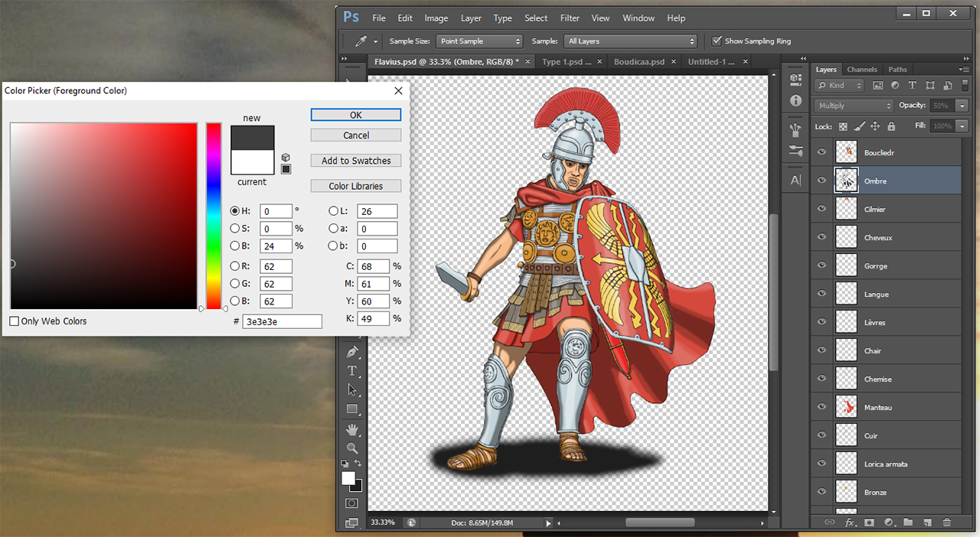Change screen mode icon in toolbox
Viewport: 980px width, 537px height.
[x=352, y=523]
